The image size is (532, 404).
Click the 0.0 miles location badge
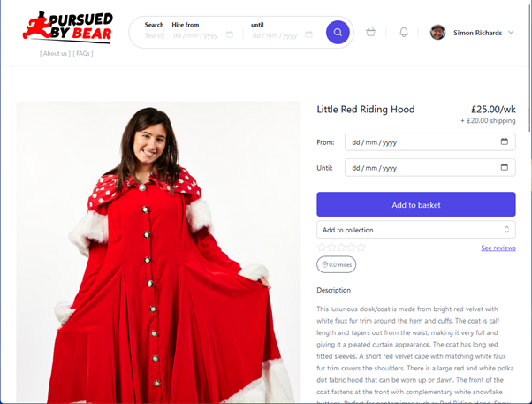pos(336,264)
